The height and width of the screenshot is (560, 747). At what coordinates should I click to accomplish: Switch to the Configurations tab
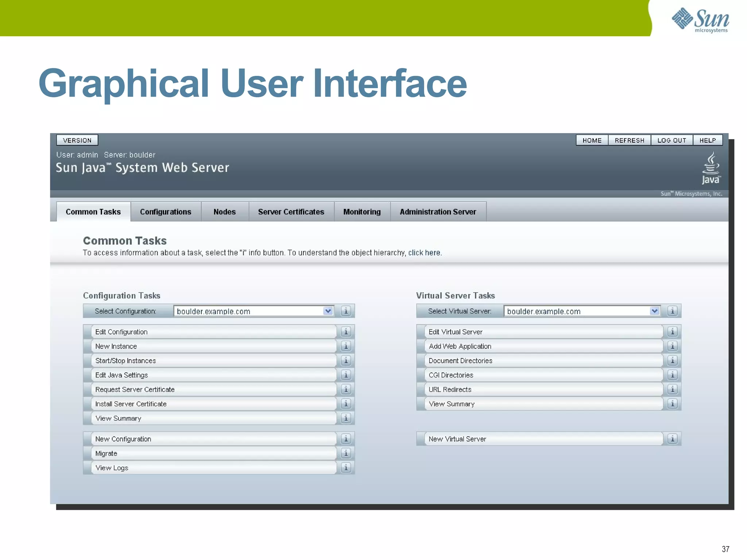[166, 212]
